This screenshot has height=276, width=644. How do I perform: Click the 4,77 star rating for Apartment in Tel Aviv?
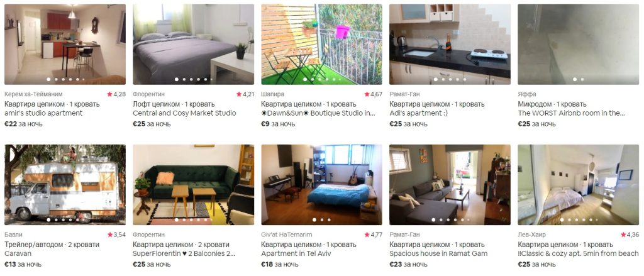point(373,235)
